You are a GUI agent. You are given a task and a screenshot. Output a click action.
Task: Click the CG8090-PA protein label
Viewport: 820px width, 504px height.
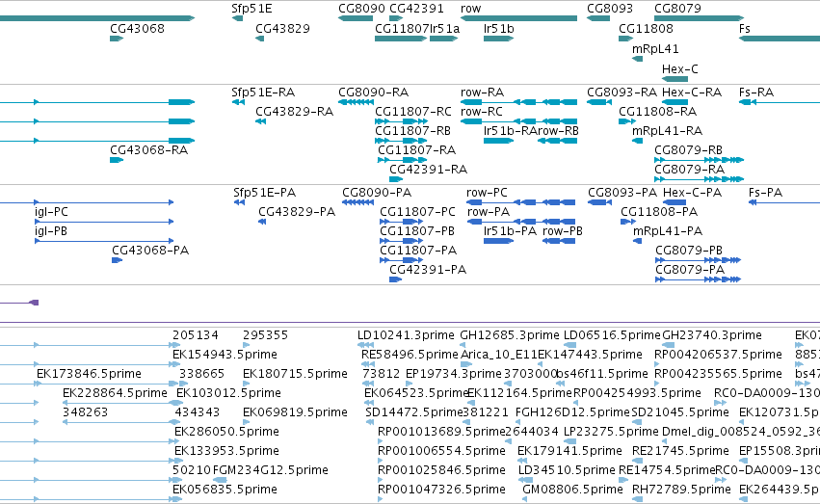coord(377,193)
